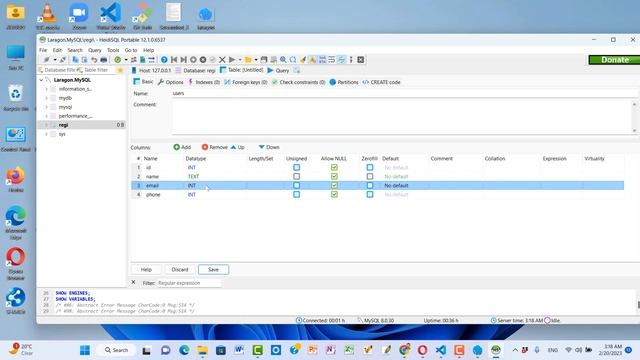Click the close tab boxed X icon
The height and width of the screenshot is (360, 640).
pyautogui.click(x=361, y=60)
